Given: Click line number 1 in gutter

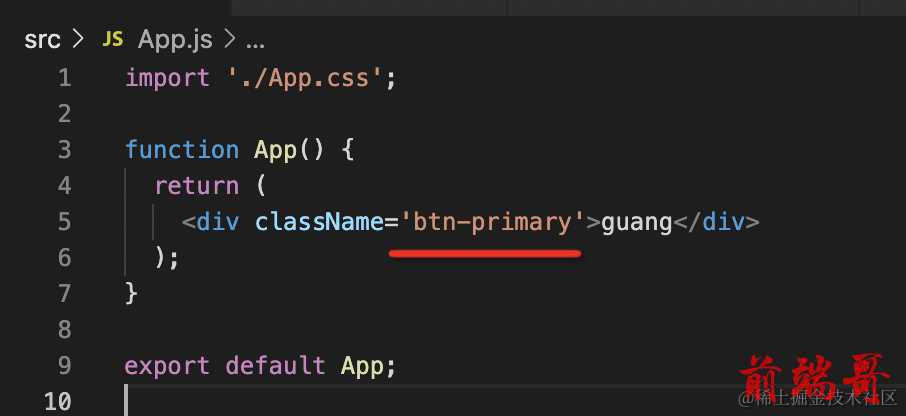Looking at the screenshot, I should pyautogui.click(x=64, y=78).
